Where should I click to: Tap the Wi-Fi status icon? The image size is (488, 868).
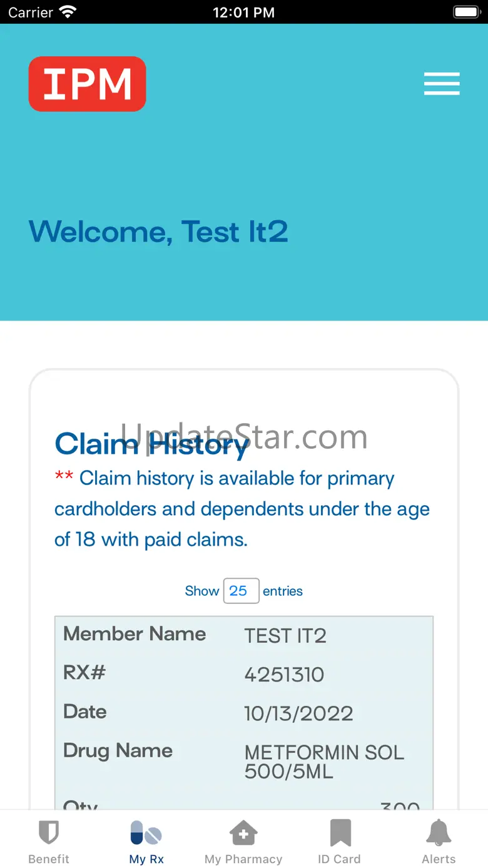pyautogui.click(x=68, y=12)
